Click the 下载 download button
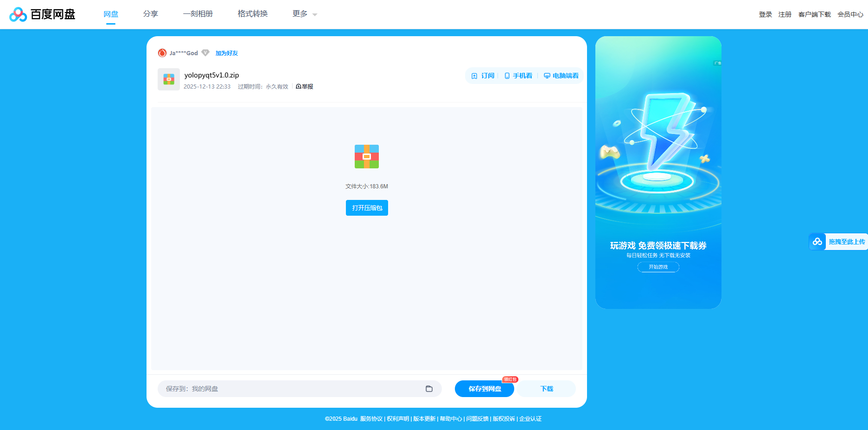The height and width of the screenshot is (430, 868). 547,389
